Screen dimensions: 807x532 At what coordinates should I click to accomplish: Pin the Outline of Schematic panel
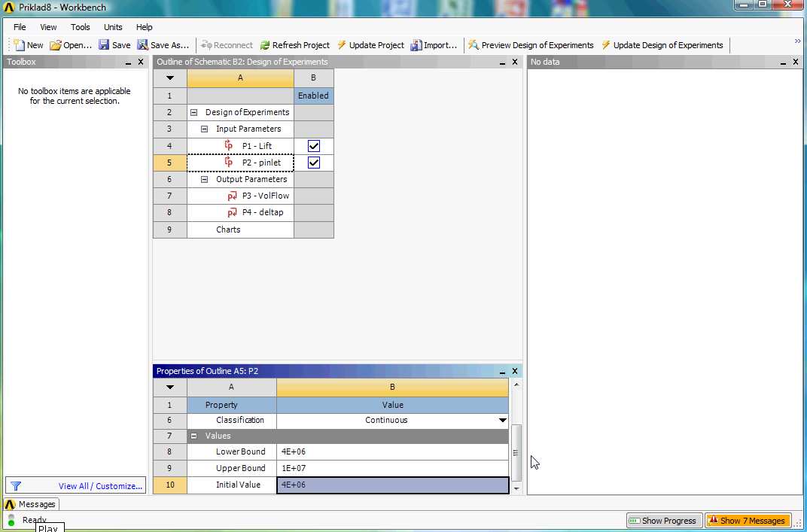[502, 62]
